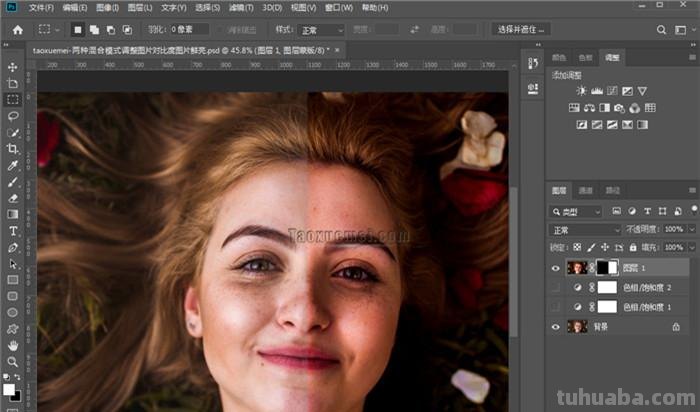This screenshot has height=412, width=700.
Task: Select the Eyedropper tool
Action: (x=13, y=165)
